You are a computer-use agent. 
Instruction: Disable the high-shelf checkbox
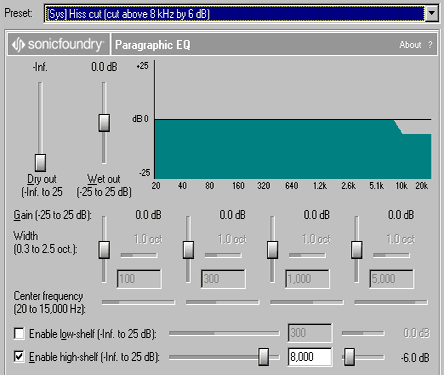(19, 357)
